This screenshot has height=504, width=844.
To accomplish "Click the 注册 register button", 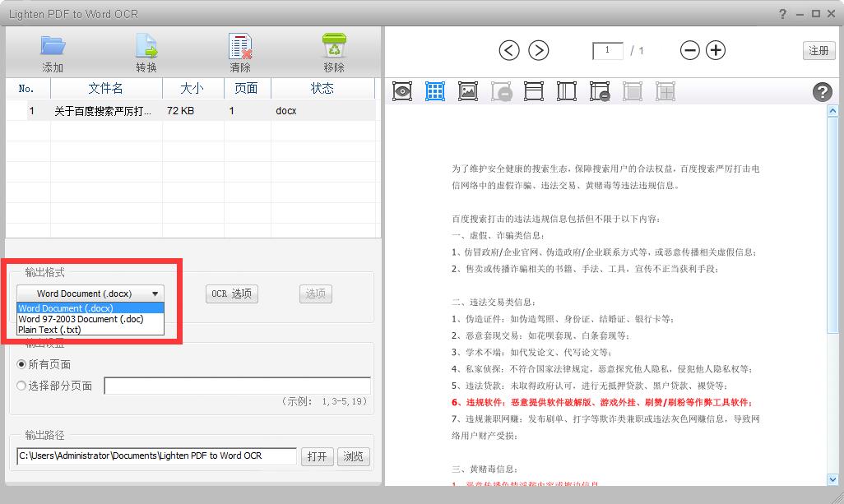I will click(818, 50).
